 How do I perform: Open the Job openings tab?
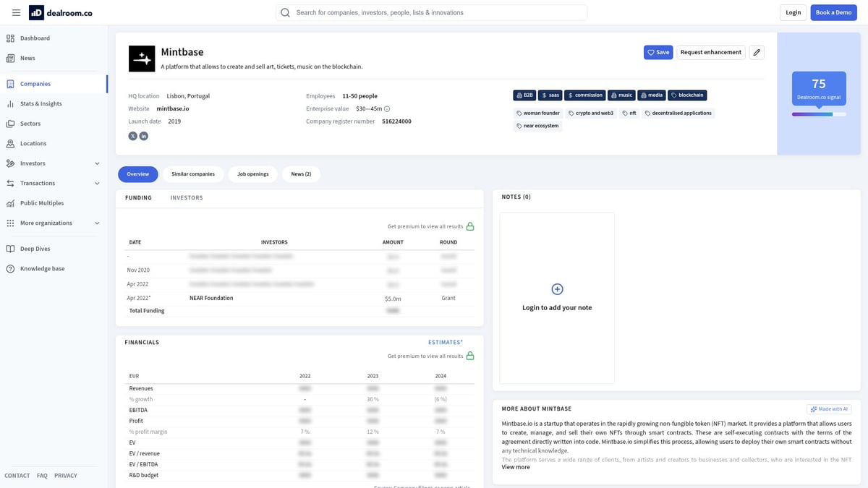pyautogui.click(x=253, y=174)
